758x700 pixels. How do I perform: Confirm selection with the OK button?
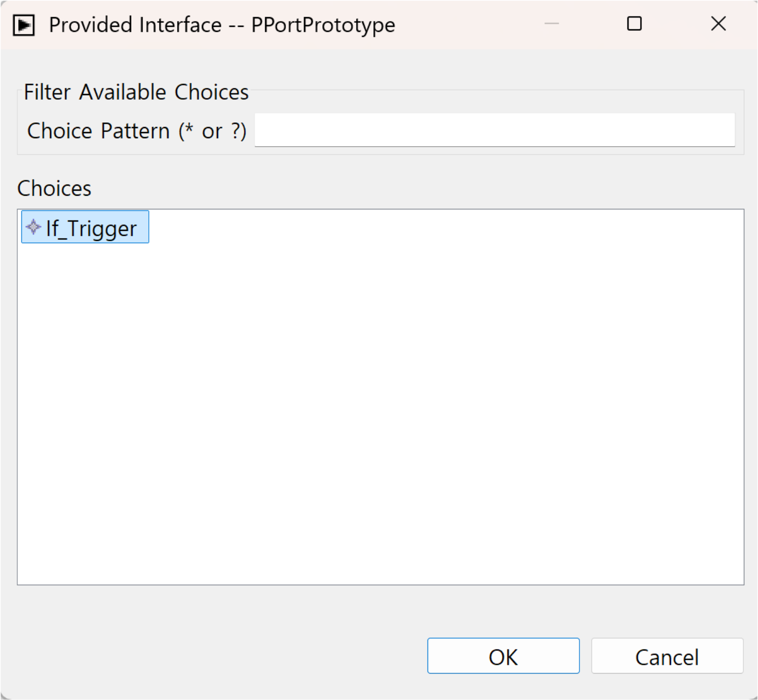[x=503, y=656]
